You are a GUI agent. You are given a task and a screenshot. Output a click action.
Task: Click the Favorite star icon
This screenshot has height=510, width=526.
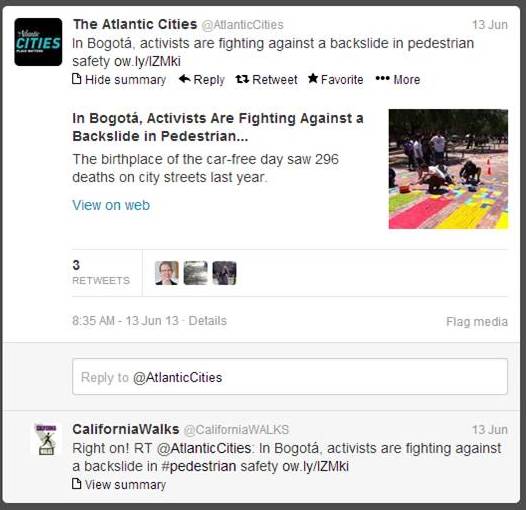(x=313, y=79)
